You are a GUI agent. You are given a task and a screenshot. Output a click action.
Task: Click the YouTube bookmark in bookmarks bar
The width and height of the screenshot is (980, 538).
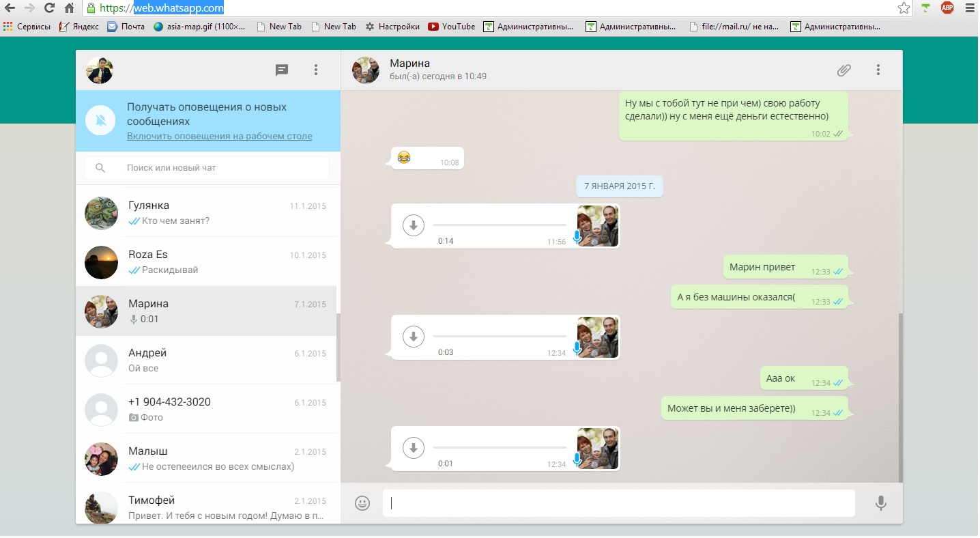pyautogui.click(x=451, y=27)
